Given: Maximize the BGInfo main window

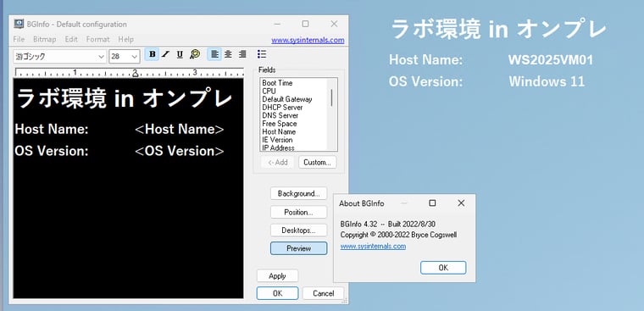Looking at the screenshot, I should coord(305,24).
